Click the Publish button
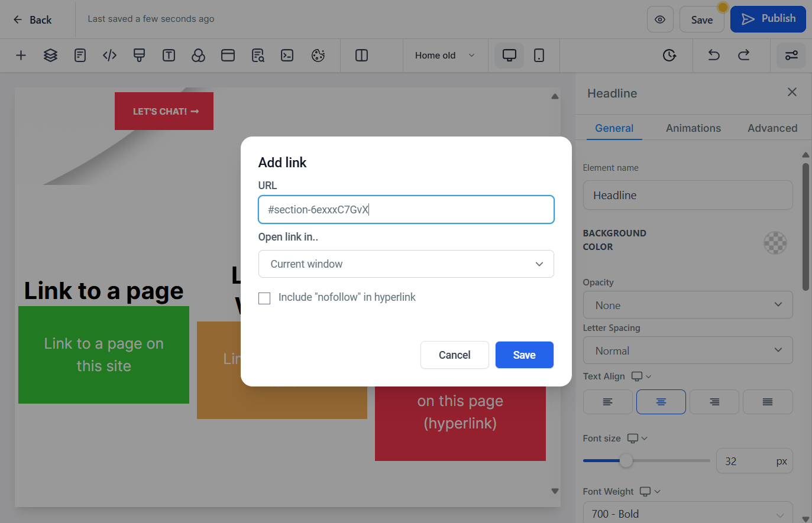 coord(768,19)
